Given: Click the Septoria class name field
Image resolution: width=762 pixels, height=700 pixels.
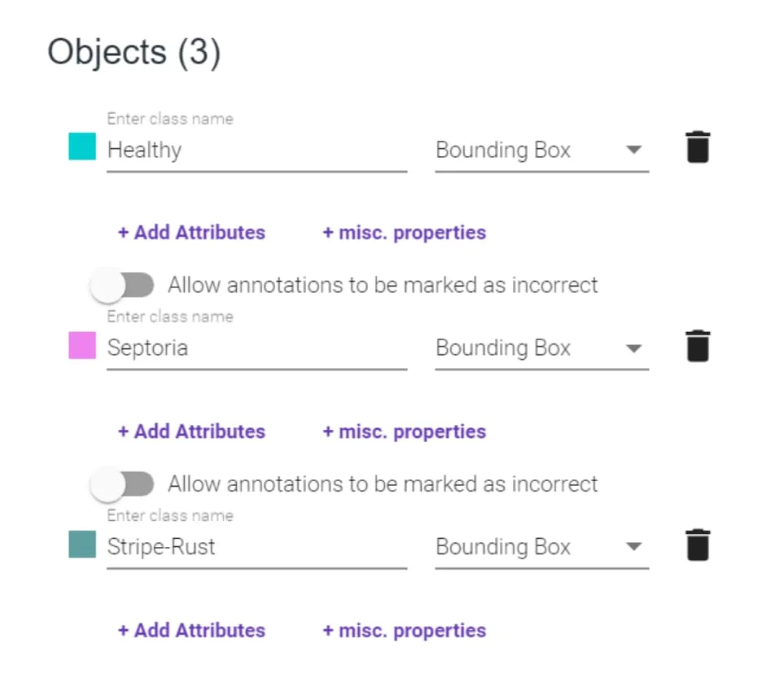Looking at the screenshot, I should (x=256, y=348).
